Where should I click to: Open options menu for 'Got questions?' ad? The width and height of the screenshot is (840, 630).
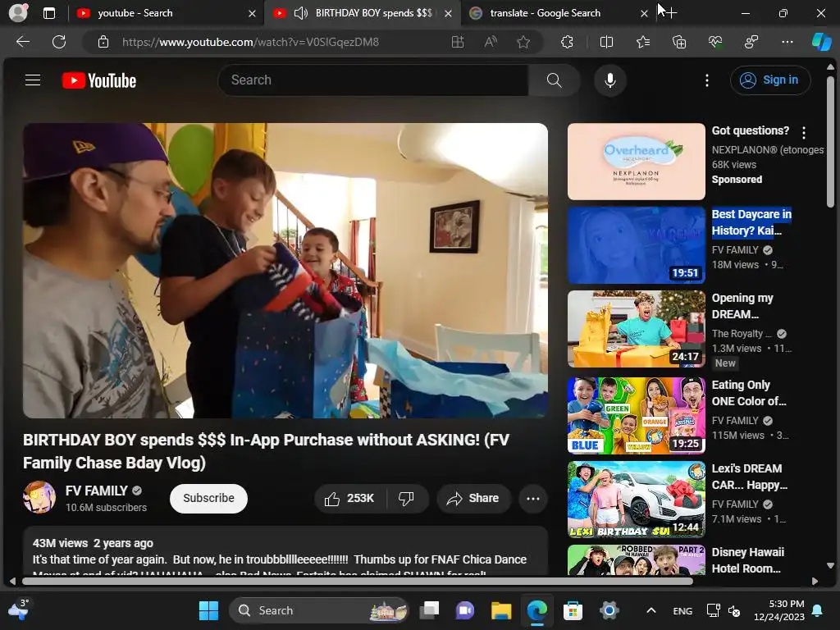tap(803, 132)
